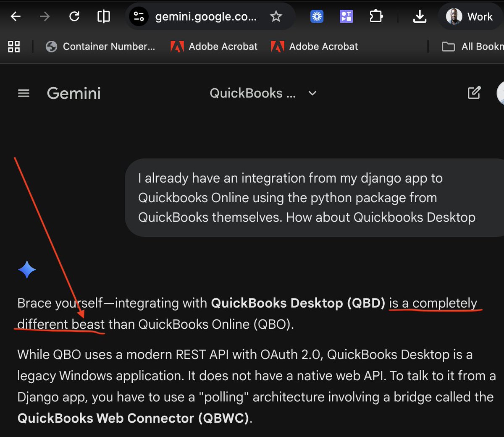
Task: Click bold text 'QuickBooks Desktop (QBD)'
Action: (298, 303)
